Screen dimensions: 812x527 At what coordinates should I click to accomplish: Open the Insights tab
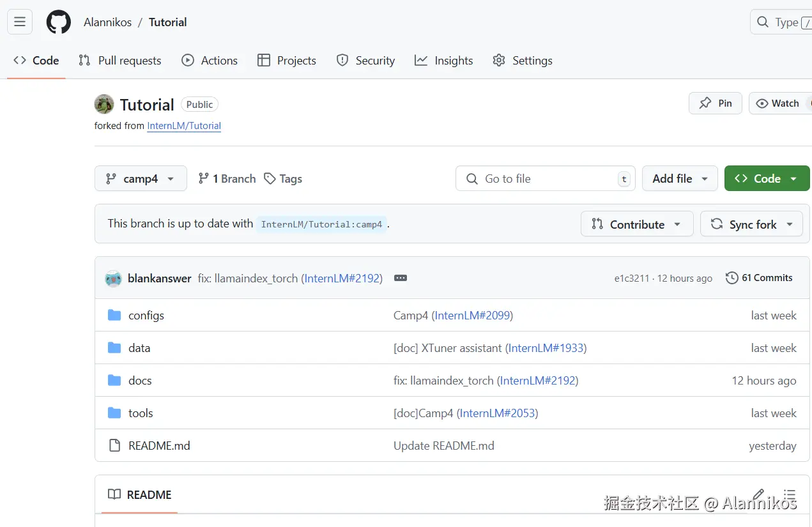pyautogui.click(x=444, y=61)
